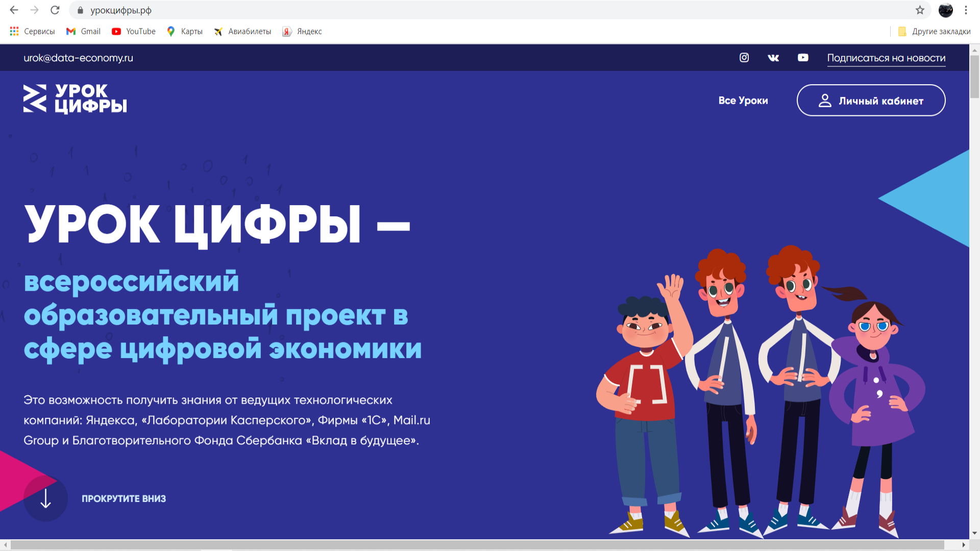Open the site's YouTube channel icon

pyautogui.click(x=803, y=58)
